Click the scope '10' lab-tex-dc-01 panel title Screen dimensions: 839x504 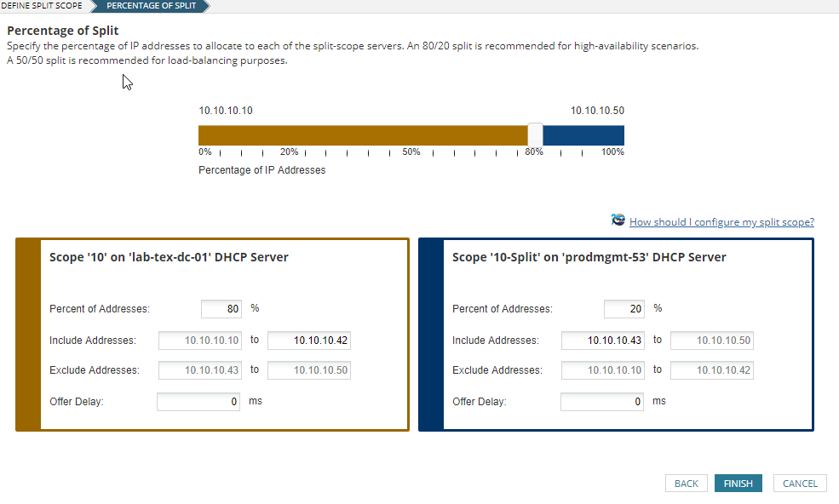click(169, 257)
